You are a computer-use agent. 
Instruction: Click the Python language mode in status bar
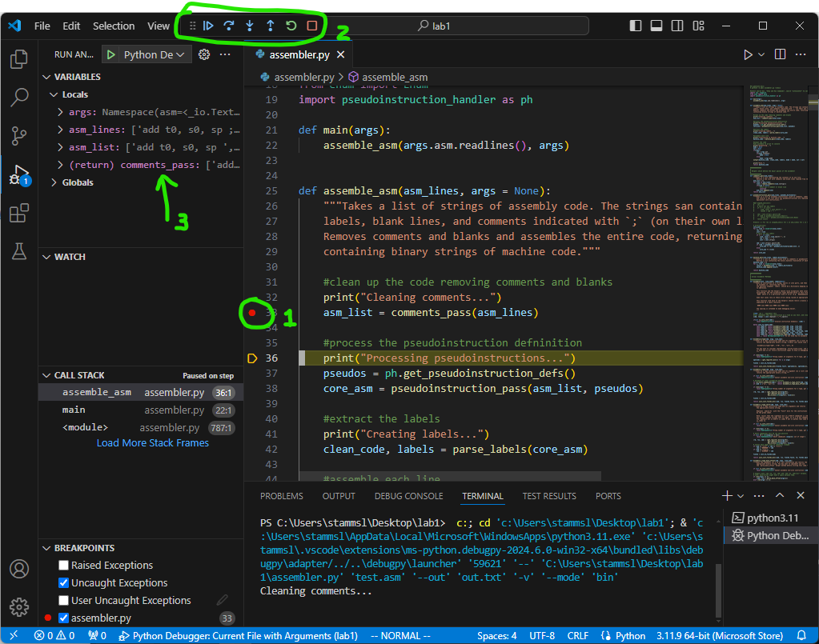pyautogui.click(x=630, y=636)
